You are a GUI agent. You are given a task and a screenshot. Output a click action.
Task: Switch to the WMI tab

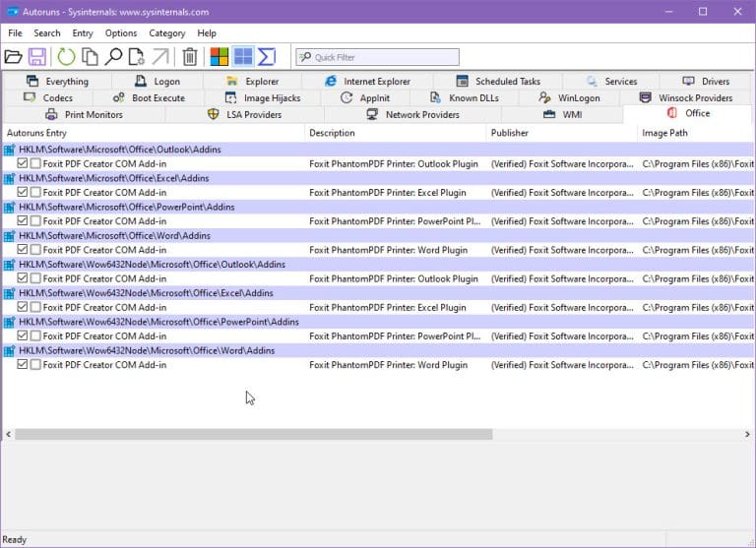562,115
